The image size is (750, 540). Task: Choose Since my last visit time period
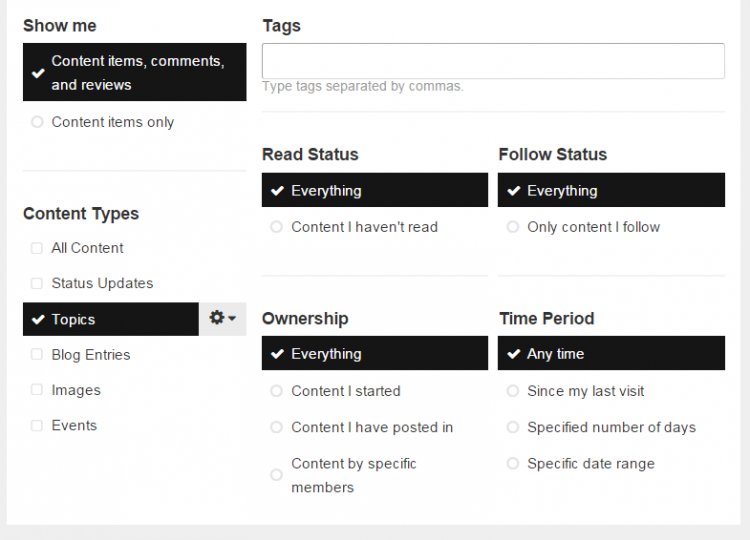[585, 391]
